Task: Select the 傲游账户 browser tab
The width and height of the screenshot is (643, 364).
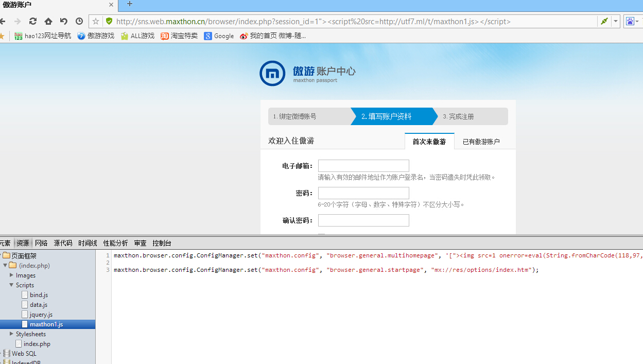Action: 58,5
